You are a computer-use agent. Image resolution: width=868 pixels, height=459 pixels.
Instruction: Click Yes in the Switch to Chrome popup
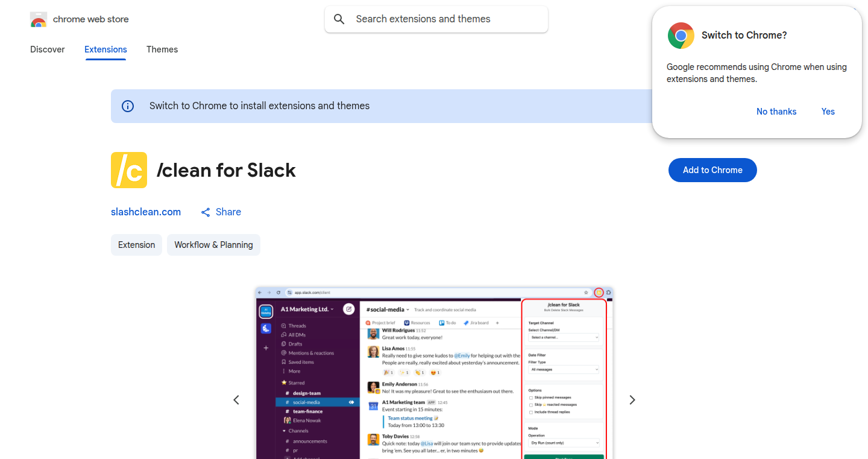click(x=828, y=112)
